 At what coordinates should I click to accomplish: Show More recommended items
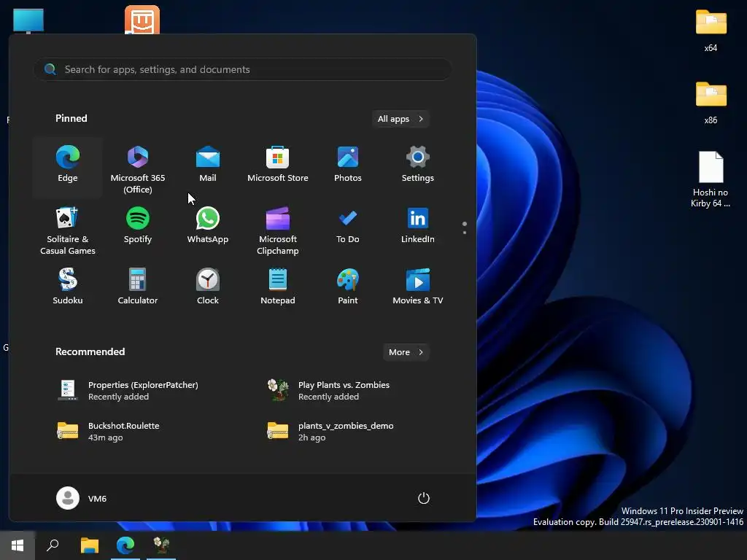click(x=406, y=352)
